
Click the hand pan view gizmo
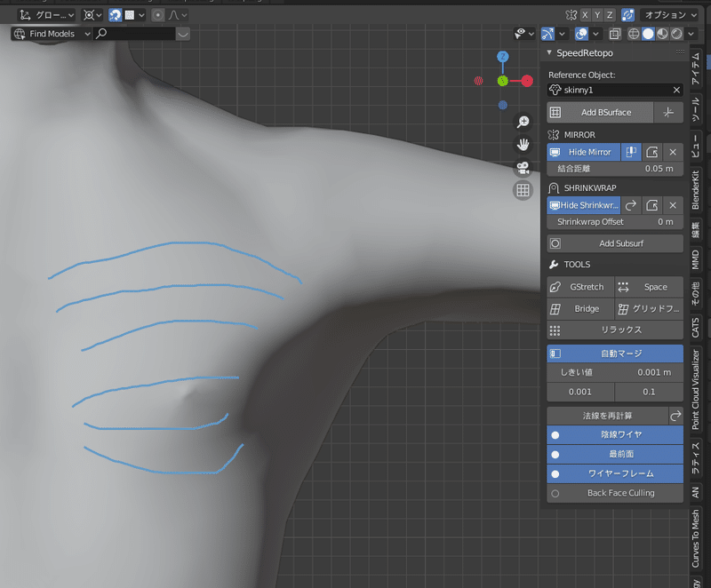[x=523, y=144]
